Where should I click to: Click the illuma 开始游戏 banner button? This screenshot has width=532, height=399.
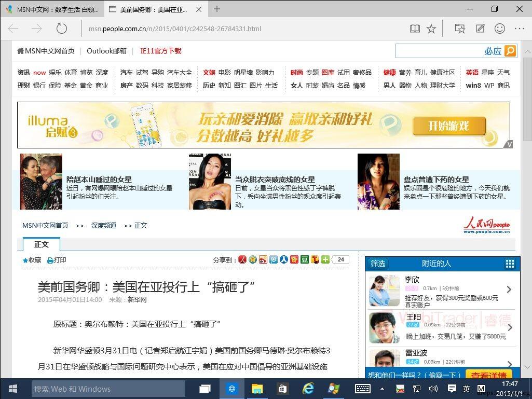(x=449, y=126)
